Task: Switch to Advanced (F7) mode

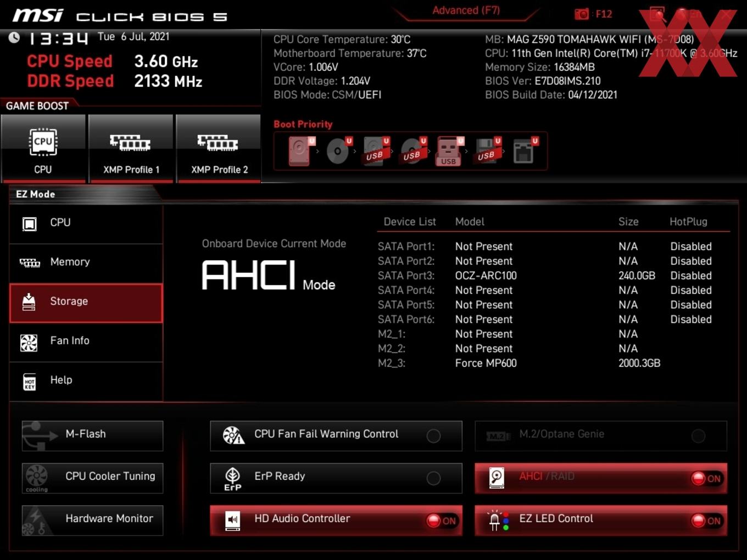Action: tap(466, 10)
